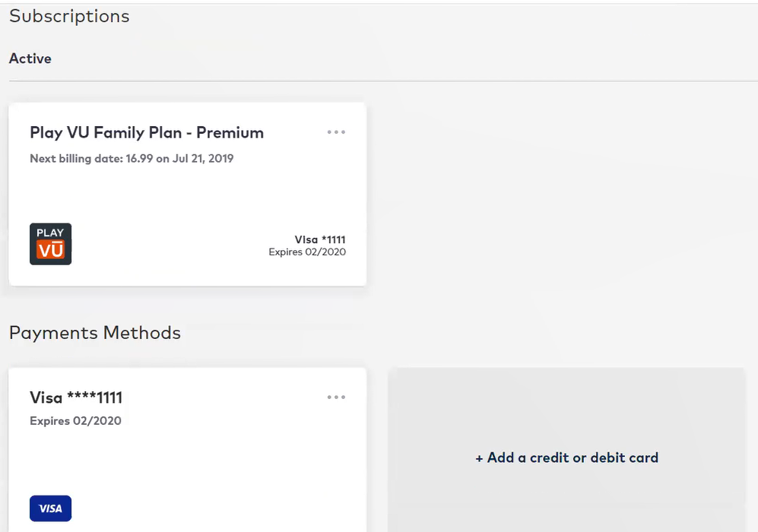
Task: Click Expires 02/2020 text in subscription card
Action: pos(307,252)
